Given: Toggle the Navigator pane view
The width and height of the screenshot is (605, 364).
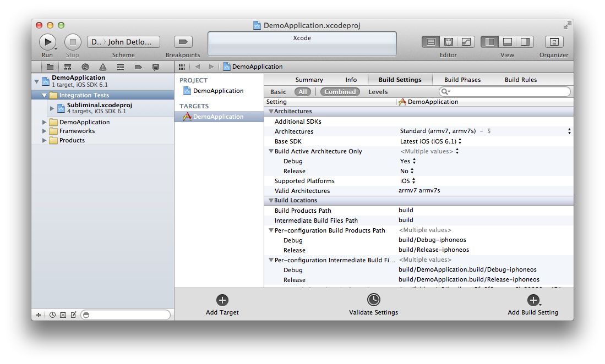Looking at the screenshot, I should pos(489,42).
